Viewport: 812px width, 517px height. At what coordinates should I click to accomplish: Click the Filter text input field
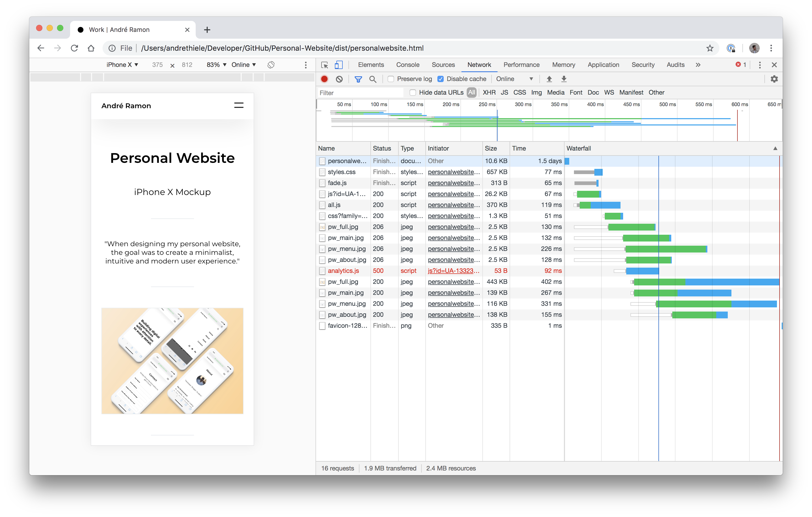coord(360,93)
